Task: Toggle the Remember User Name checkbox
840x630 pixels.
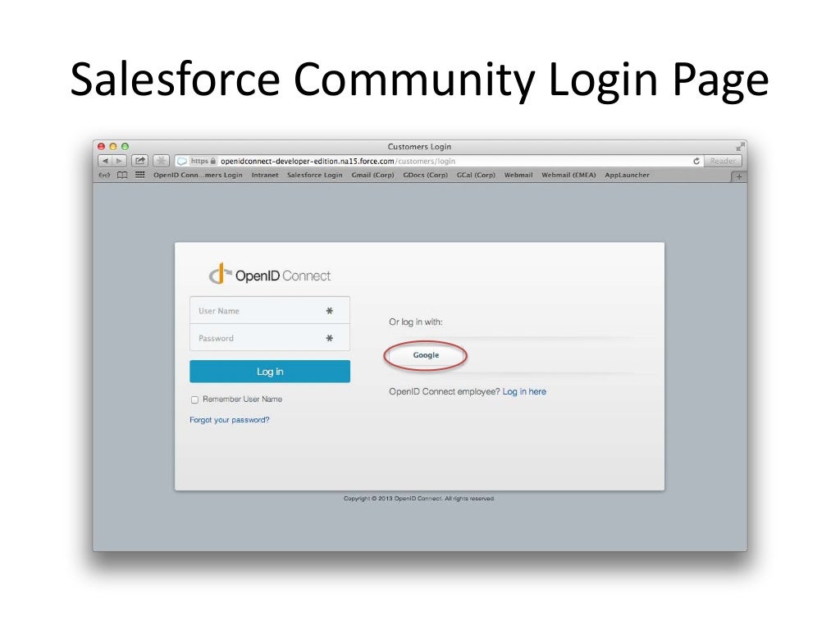Action: click(194, 399)
